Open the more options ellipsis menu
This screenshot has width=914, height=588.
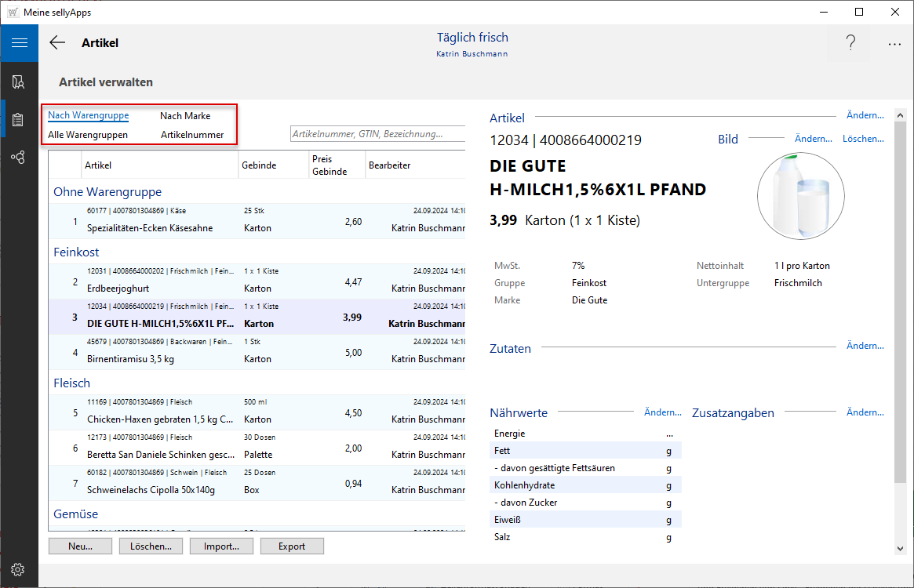[894, 44]
